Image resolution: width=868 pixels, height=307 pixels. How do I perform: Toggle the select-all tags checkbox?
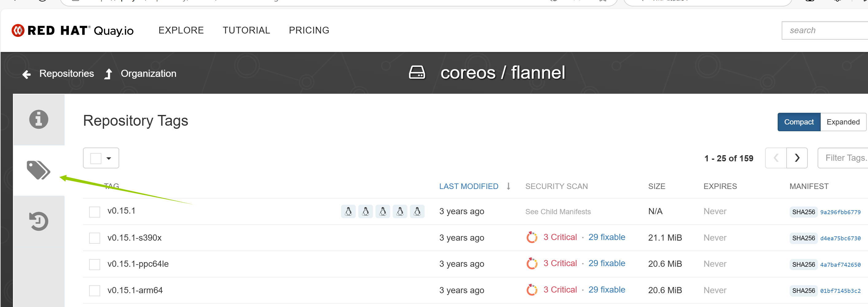pos(96,158)
